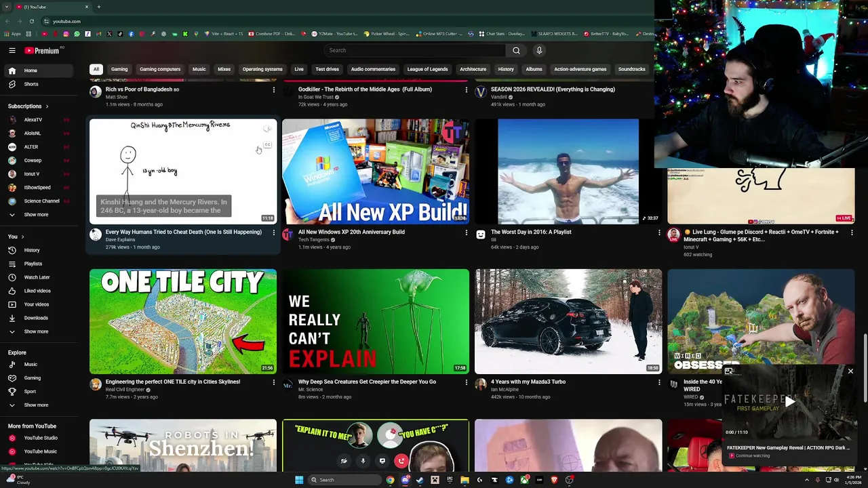This screenshot has height=488, width=868.
Task: Open a new browser tab
Action: pyautogui.click(x=98, y=7)
